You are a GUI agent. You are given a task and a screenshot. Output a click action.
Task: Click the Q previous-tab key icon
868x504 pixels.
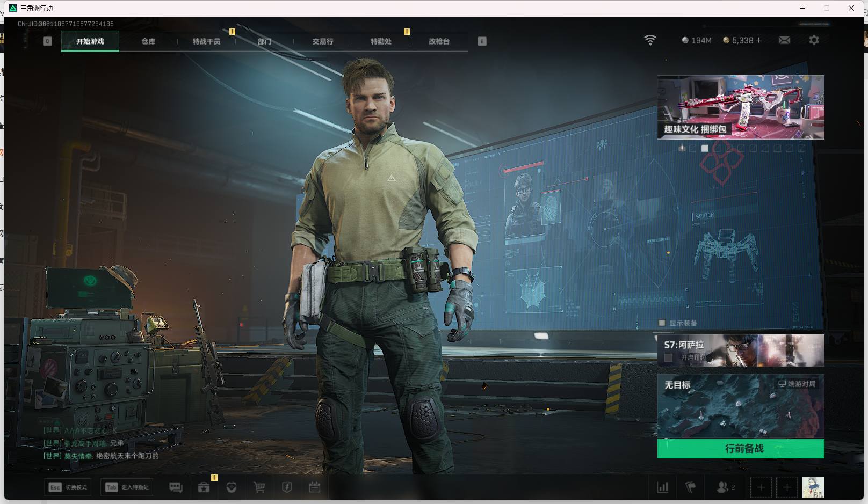47,41
